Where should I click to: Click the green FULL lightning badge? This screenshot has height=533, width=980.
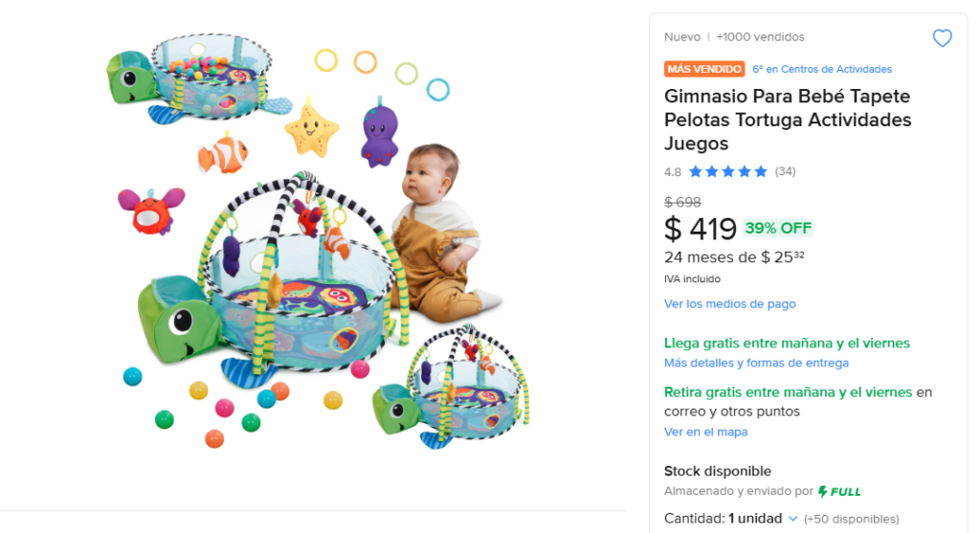839,492
